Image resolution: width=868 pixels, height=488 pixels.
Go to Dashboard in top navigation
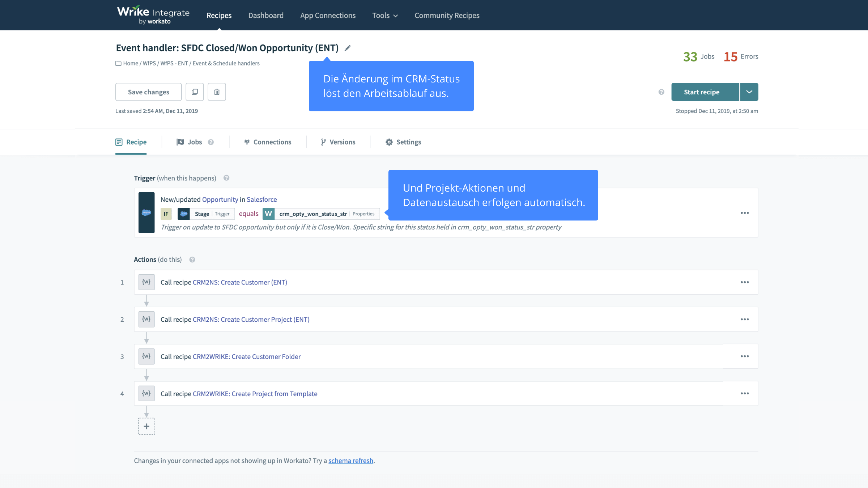(266, 16)
